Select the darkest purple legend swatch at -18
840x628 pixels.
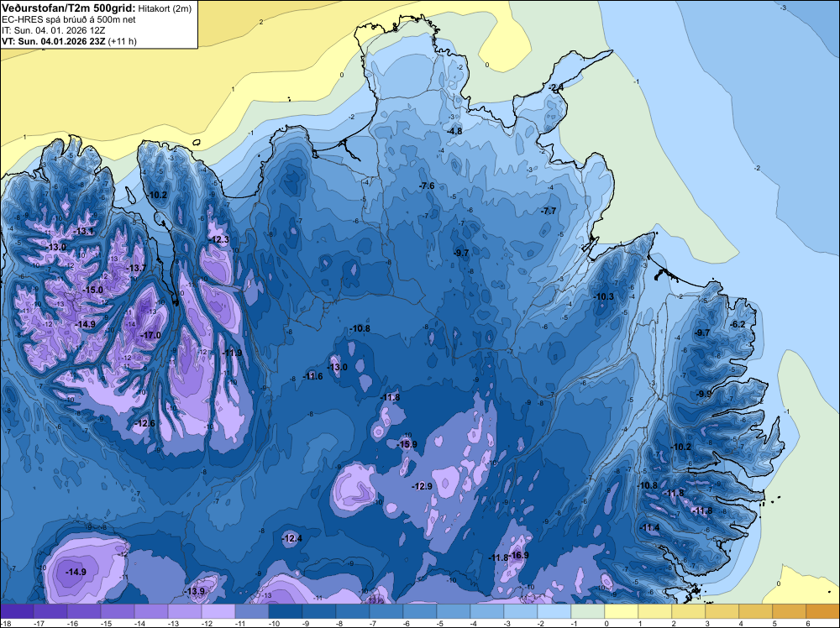point(17,611)
